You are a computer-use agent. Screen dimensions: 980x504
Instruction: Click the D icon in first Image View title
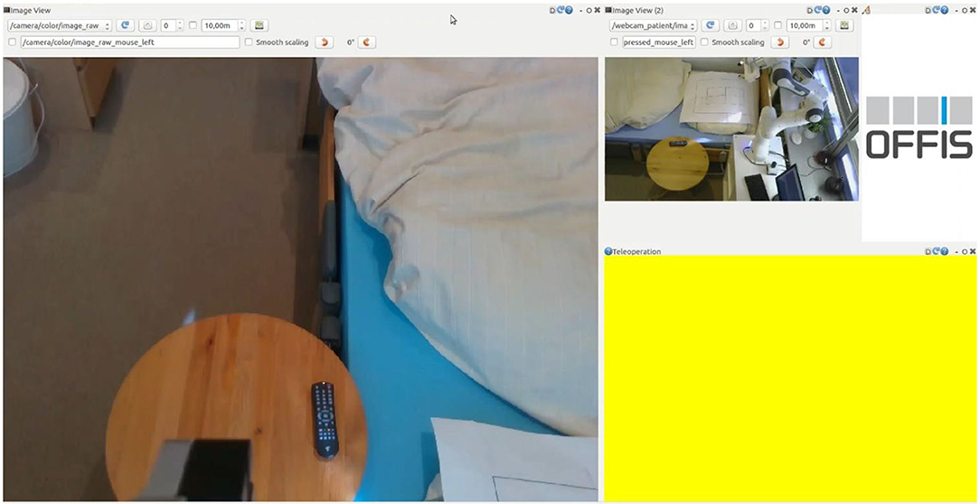point(552,10)
